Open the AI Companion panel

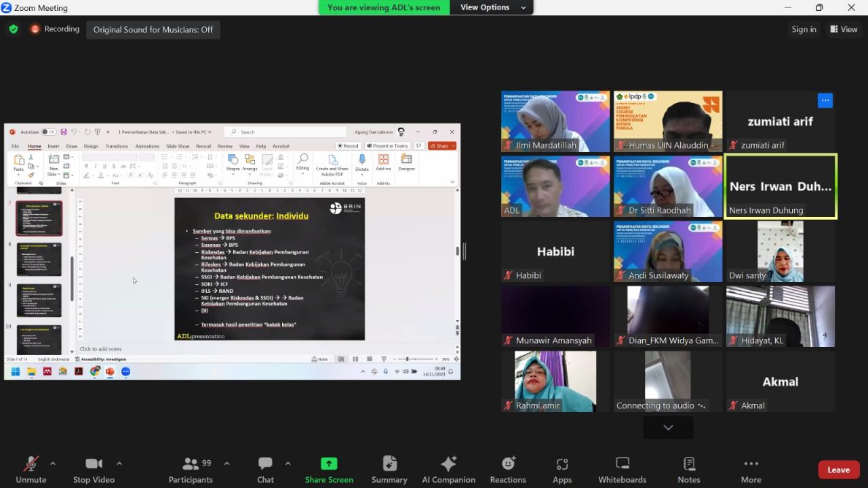pyautogui.click(x=448, y=469)
